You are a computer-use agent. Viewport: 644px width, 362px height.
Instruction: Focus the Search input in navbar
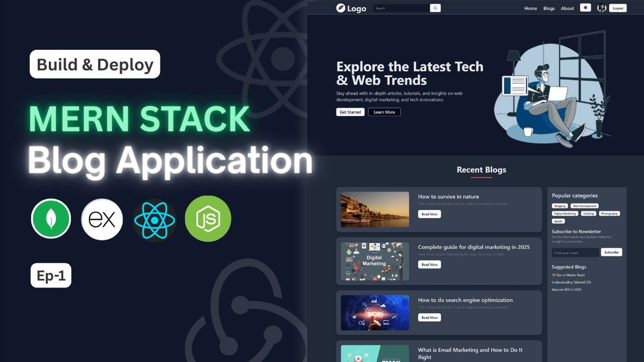click(x=401, y=8)
